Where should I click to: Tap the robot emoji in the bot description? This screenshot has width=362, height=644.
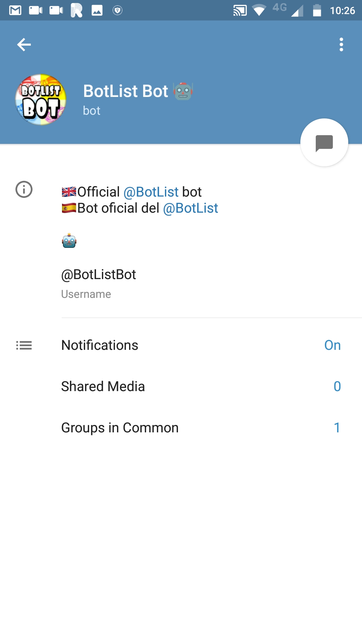point(69,241)
